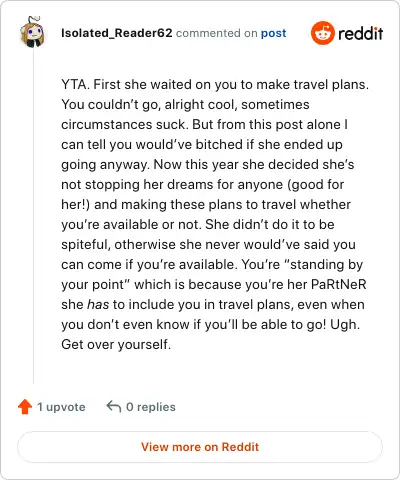Click the orange upvote arrow icon
400x480 pixels.
[25, 407]
